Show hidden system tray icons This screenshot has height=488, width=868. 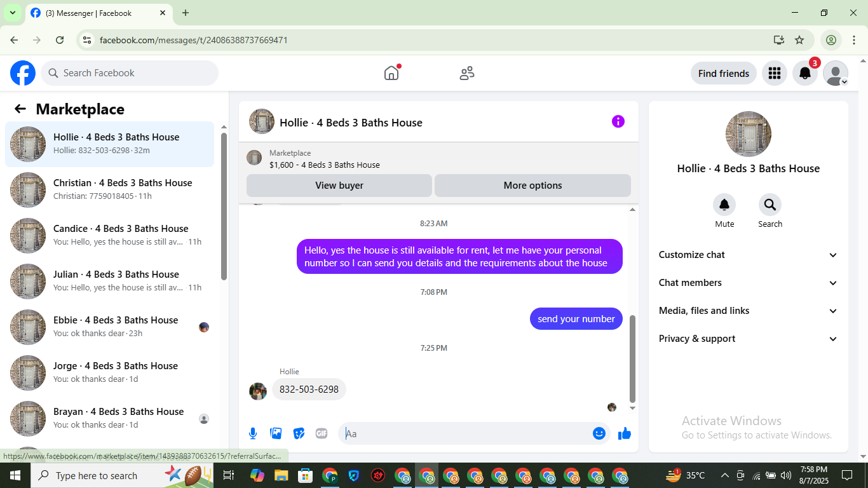pyautogui.click(x=724, y=475)
